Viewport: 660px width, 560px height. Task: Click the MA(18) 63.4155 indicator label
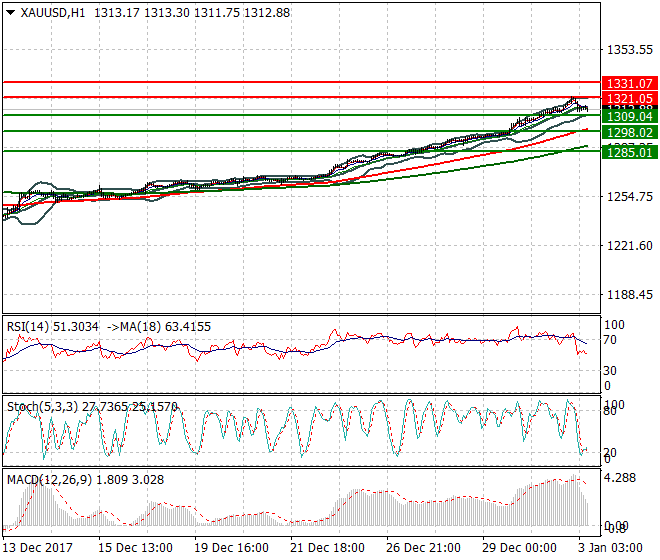coord(165,327)
